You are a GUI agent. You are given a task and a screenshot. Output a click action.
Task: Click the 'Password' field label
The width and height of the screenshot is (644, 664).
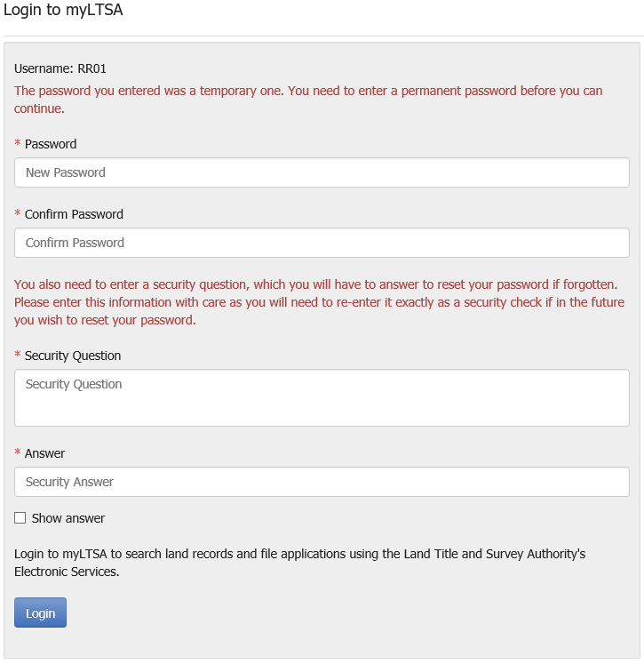pos(51,144)
